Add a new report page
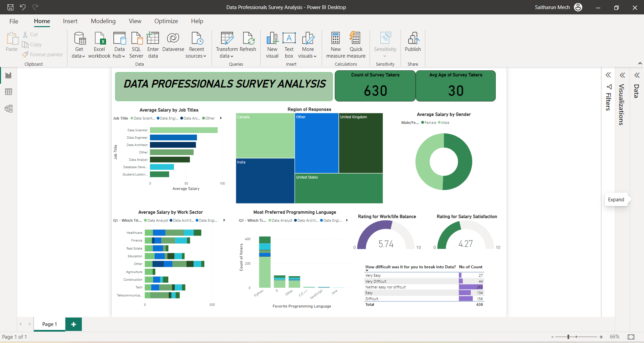Screen dimensions: 644x343 coord(73,324)
